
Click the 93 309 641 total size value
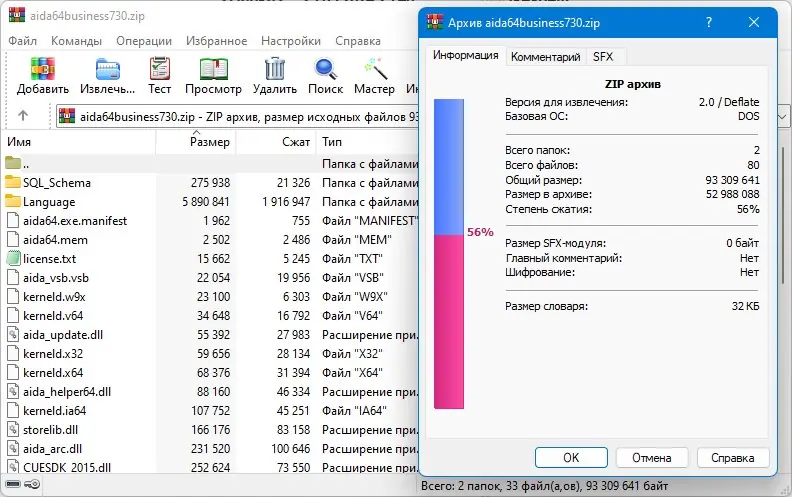pos(732,180)
